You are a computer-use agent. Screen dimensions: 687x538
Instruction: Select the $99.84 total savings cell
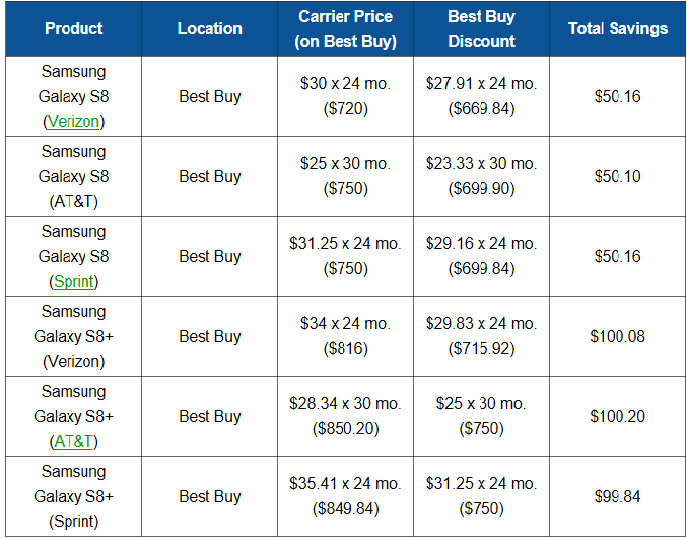point(617,496)
